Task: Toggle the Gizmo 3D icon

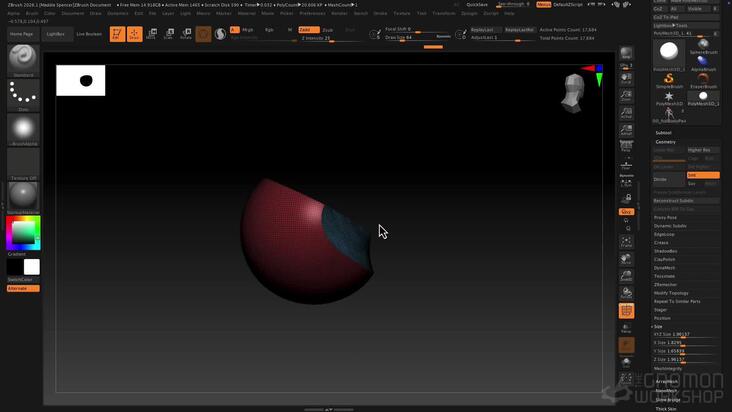Action: pyautogui.click(x=203, y=34)
